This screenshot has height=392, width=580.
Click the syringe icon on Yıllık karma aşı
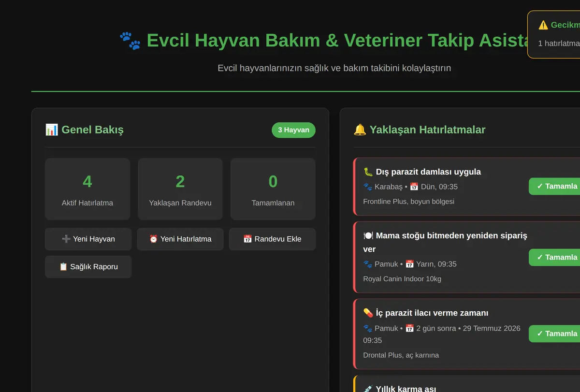368,389
